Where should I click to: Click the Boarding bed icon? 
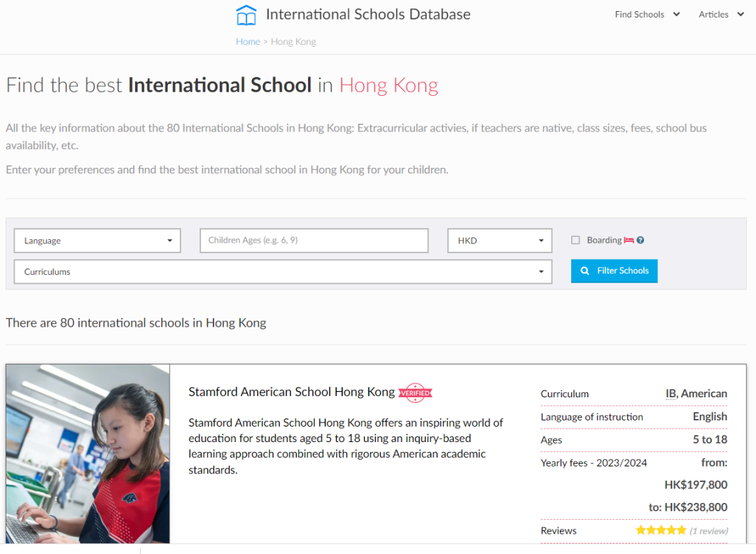pos(629,240)
